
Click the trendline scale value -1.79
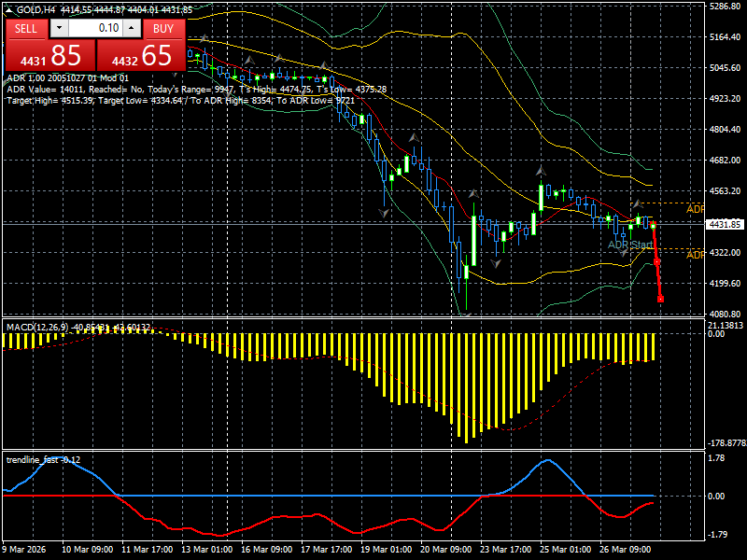tap(716, 534)
